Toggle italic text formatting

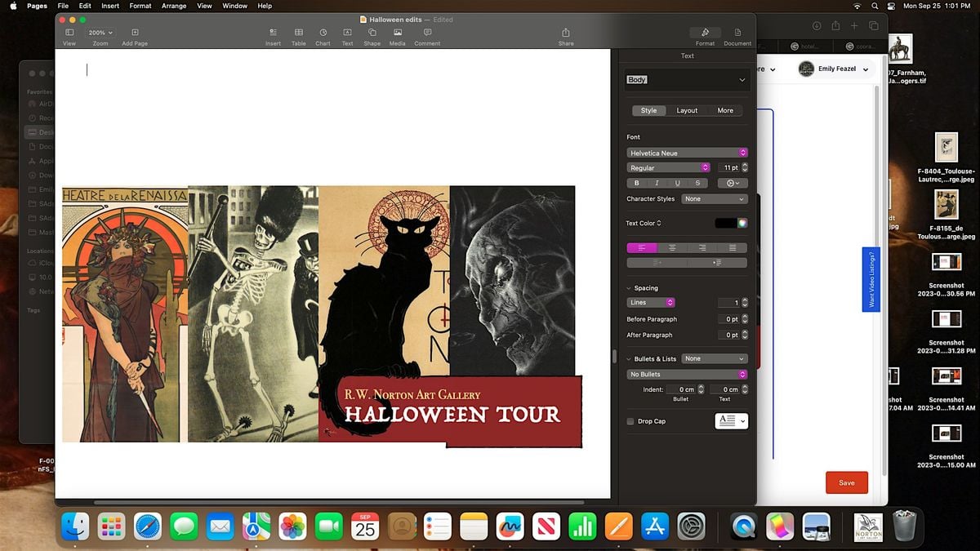(x=657, y=184)
